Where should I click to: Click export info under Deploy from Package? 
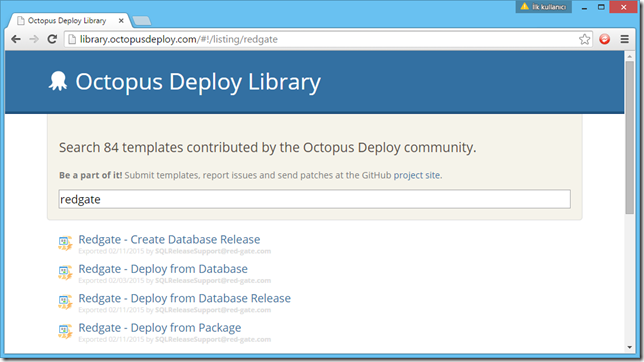[175, 339]
